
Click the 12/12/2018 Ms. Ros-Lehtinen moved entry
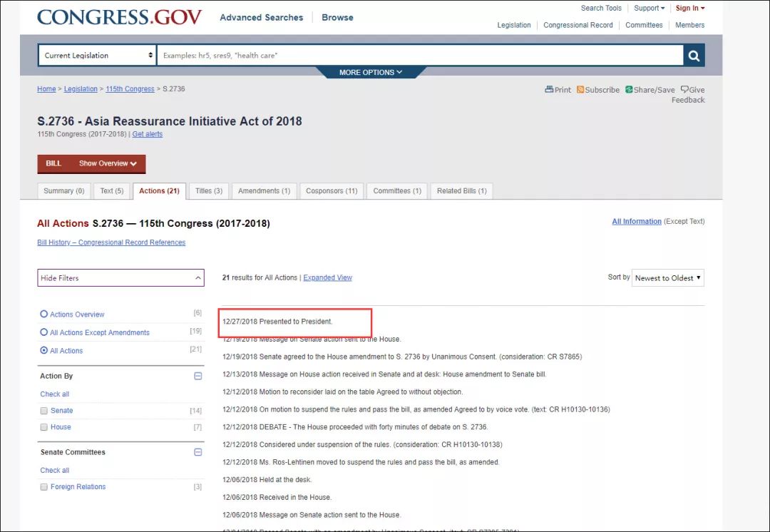(x=361, y=463)
